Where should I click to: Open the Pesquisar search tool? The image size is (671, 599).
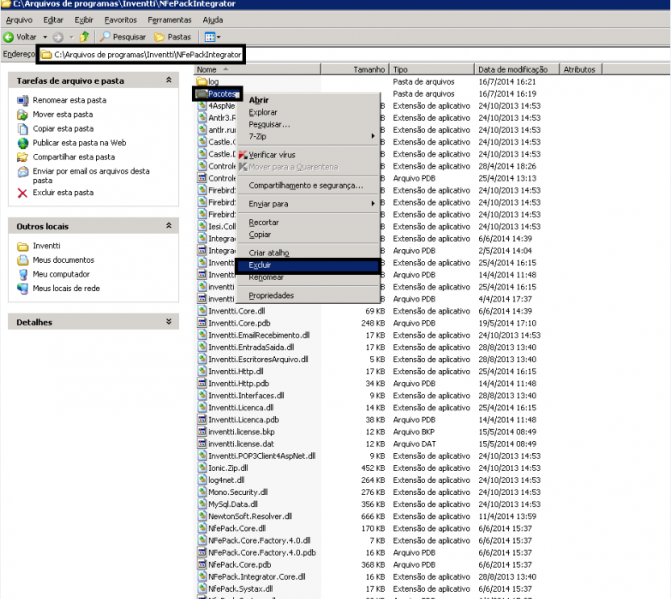tap(122, 37)
